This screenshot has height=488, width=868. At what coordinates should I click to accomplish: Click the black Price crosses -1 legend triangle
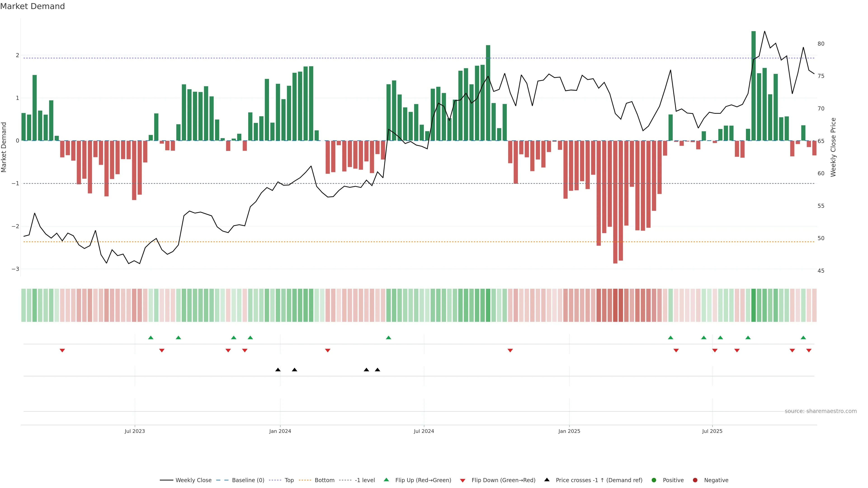(547, 480)
